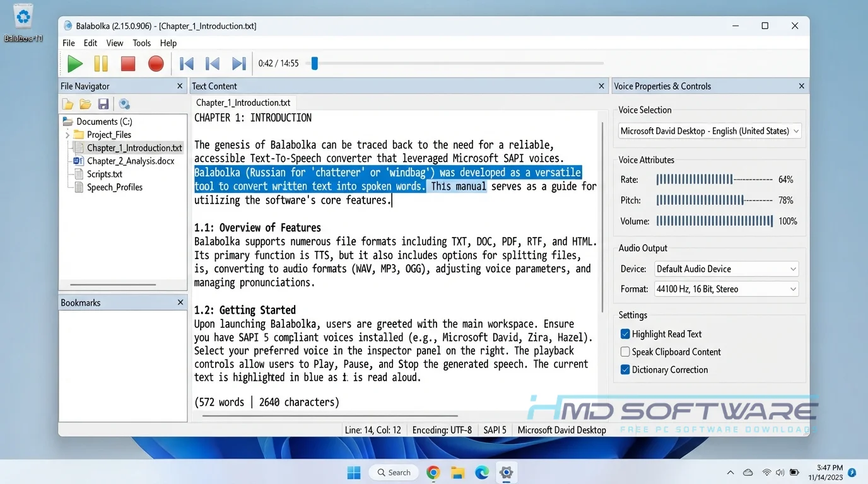The height and width of the screenshot is (484, 868).
Task: Click 'Line: 14, Col: 12' in status bar
Action: click(x=373, y=430)
